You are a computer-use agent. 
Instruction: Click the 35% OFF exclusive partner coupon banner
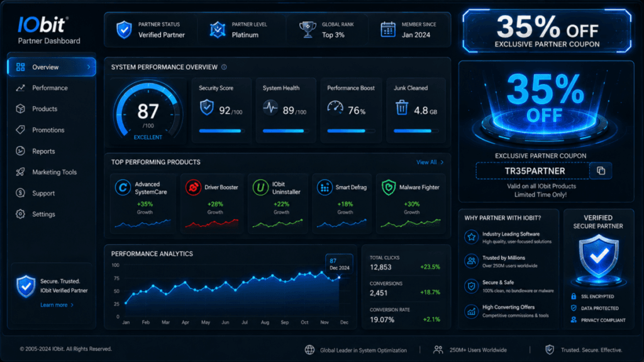point(547,31)
